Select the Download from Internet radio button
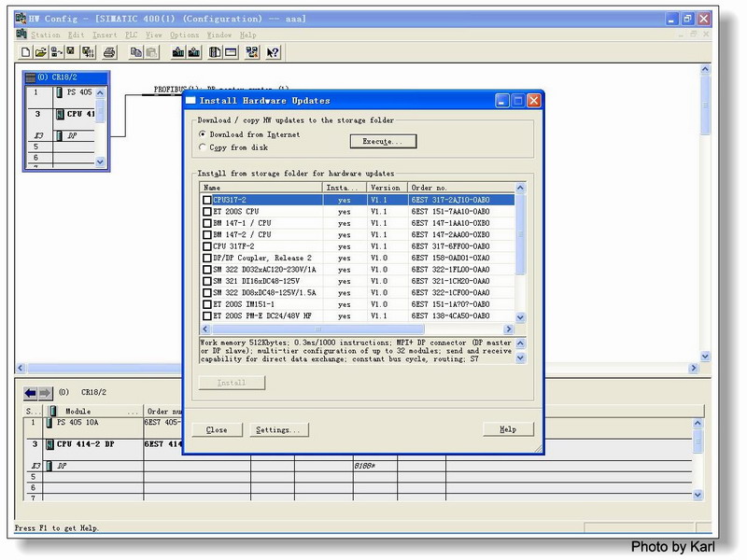Screen dimensions: 747x560 [203, 134]
